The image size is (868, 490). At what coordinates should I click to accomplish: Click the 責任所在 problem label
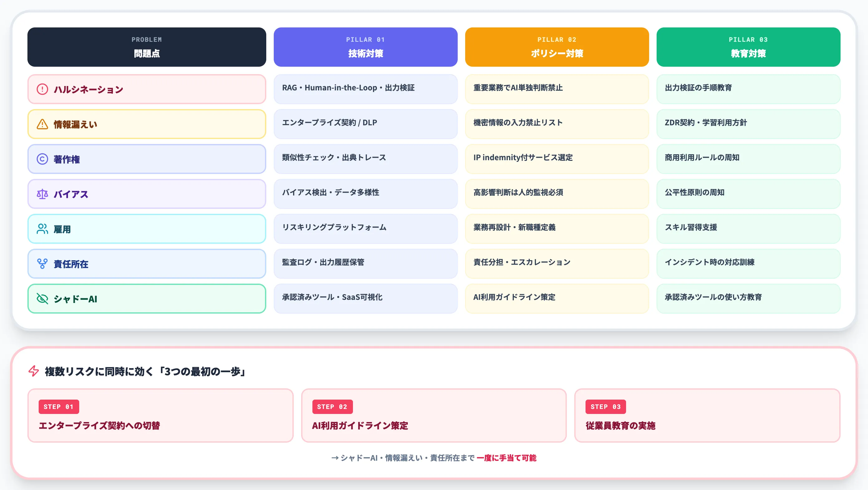point(71,264)
